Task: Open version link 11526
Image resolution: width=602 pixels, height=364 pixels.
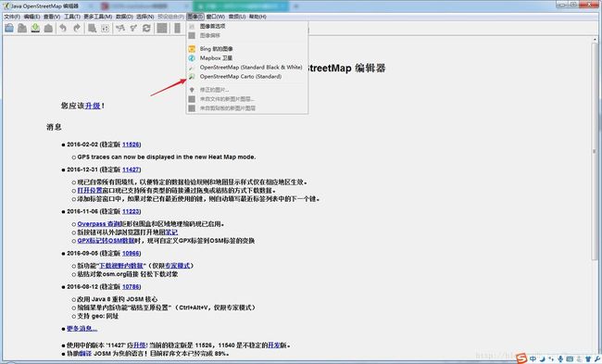Action: (131, 144)
